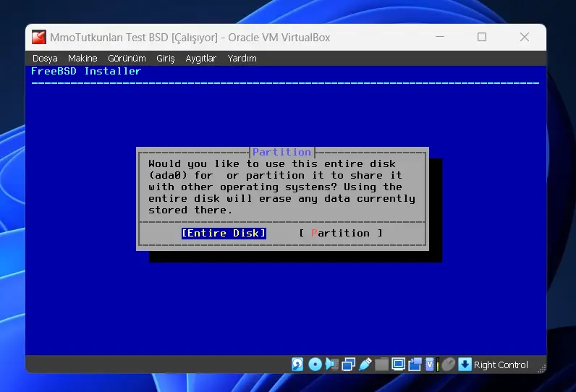This screenshot has height=392, width=576.
Task: Maximize the VirtualBox window
Action: [482, 37]
